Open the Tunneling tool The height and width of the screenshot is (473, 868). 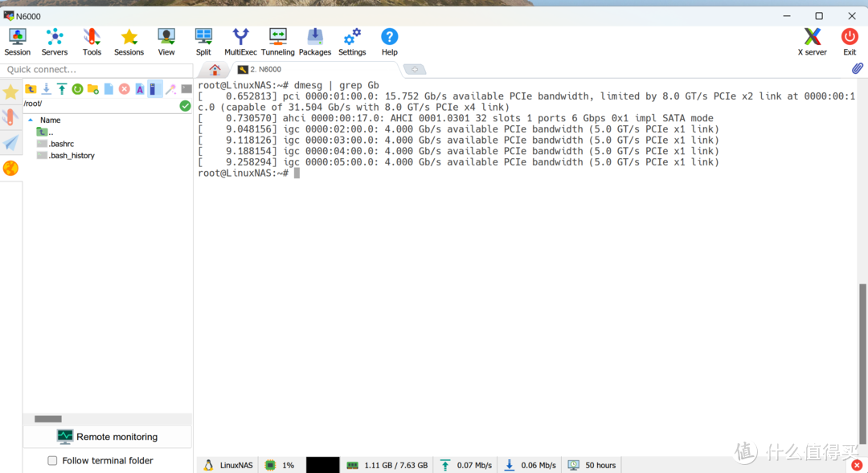(x=277, y=41)
